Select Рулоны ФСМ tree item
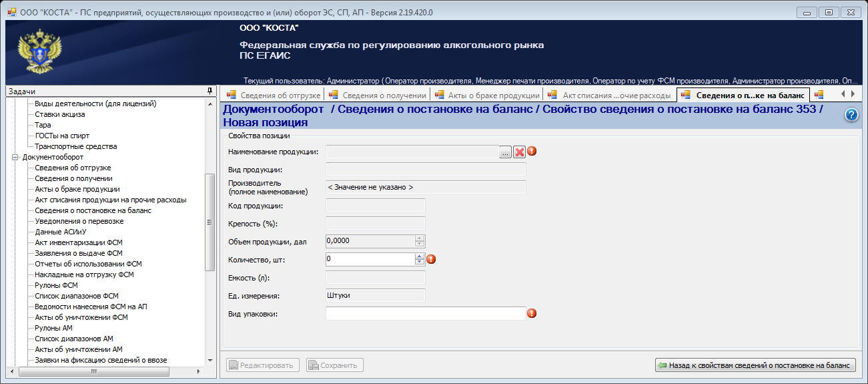Screen dimensions: 868x384 [x=57, y=285]
